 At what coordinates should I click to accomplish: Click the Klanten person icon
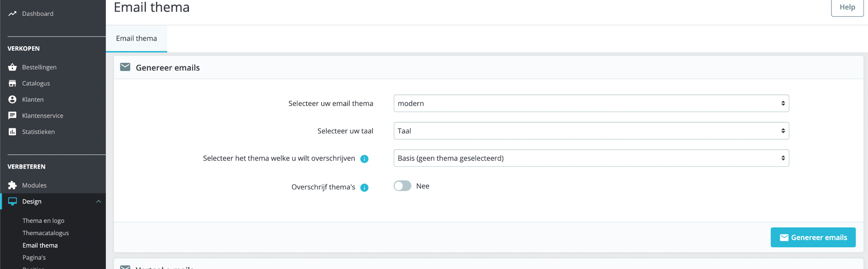(12, 99)
